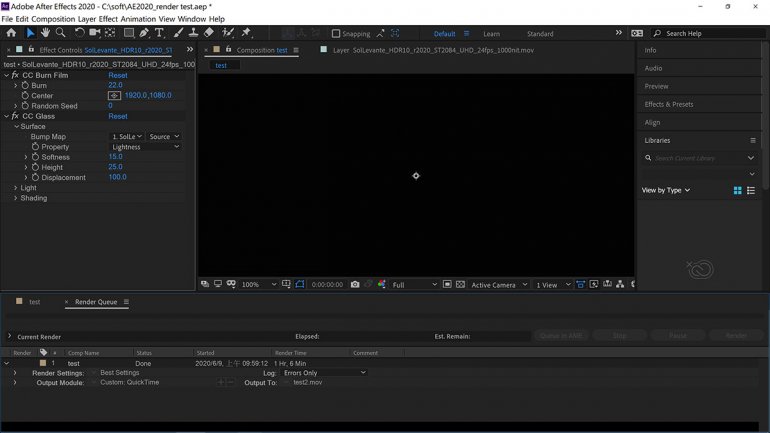
Task: Toggle stopwatch for Softness property
Action: pos(35,157)
